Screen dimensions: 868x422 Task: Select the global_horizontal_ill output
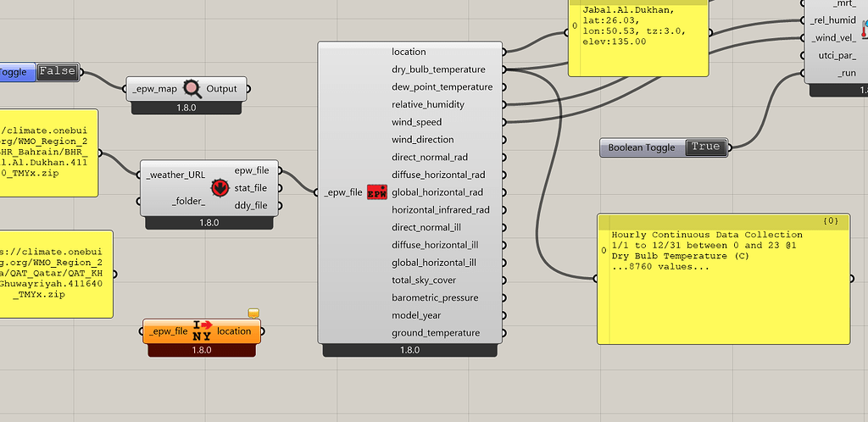[434, 263]
